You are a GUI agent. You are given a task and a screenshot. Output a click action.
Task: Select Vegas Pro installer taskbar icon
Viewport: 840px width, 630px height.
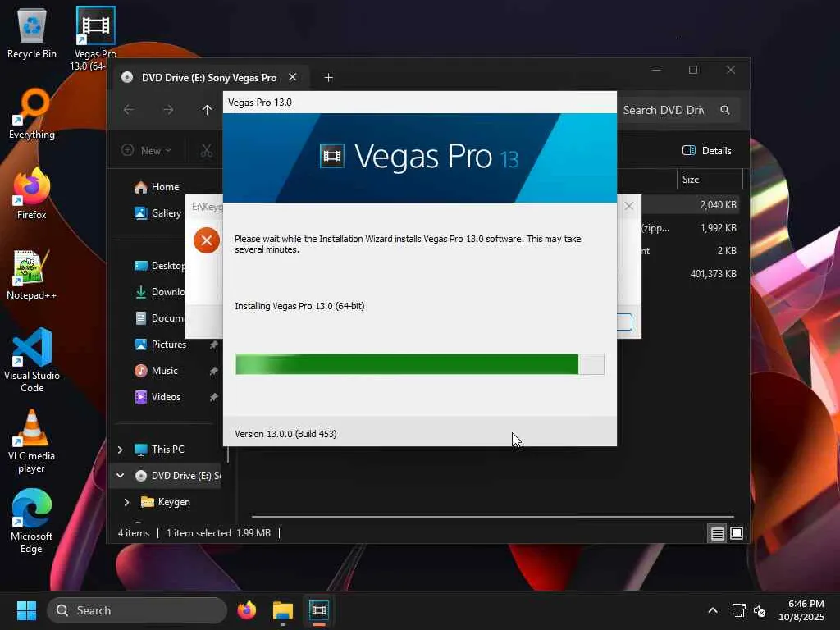coord(319,610)
